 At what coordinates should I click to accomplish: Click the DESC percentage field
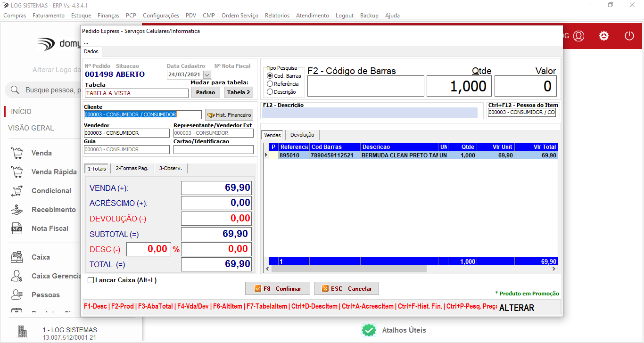click(149, 249)
